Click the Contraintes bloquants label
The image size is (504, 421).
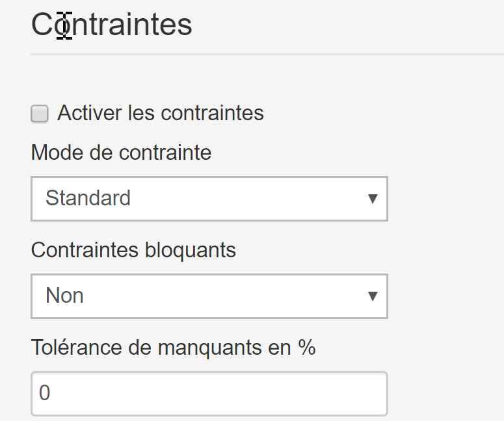tap(133, 250)
